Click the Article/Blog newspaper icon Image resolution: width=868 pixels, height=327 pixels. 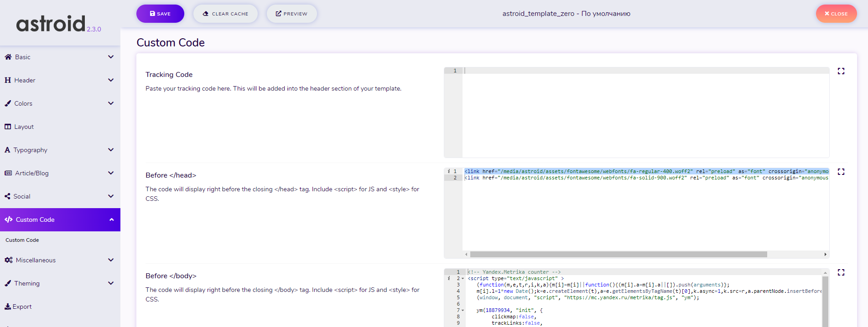8,173
